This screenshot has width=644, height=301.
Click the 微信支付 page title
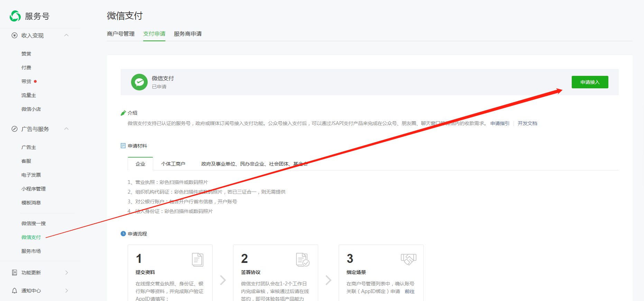[125, 16]
